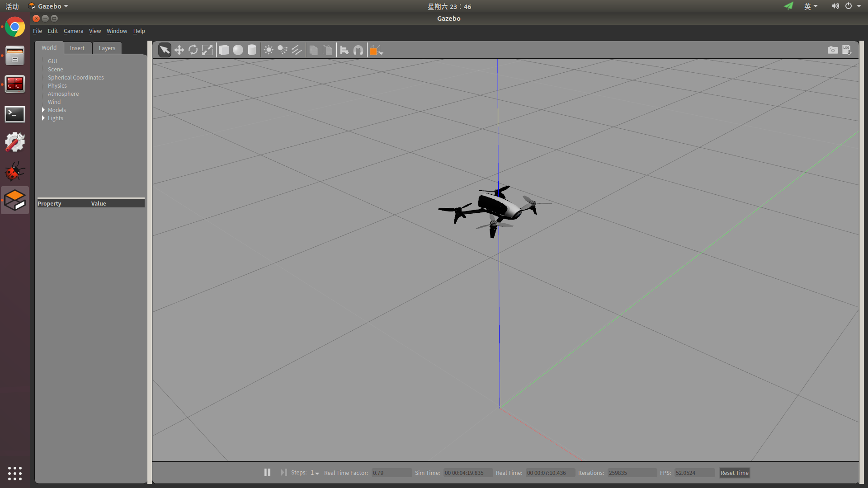Select Wind in the world tree
The image size is (868, 488).
54,102
